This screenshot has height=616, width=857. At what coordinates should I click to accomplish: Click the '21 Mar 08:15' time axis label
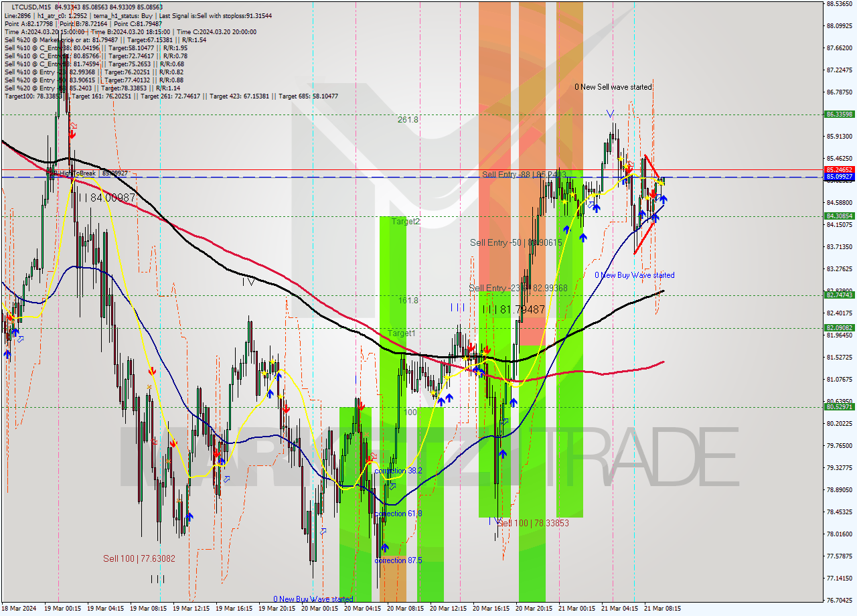(662, 609)
